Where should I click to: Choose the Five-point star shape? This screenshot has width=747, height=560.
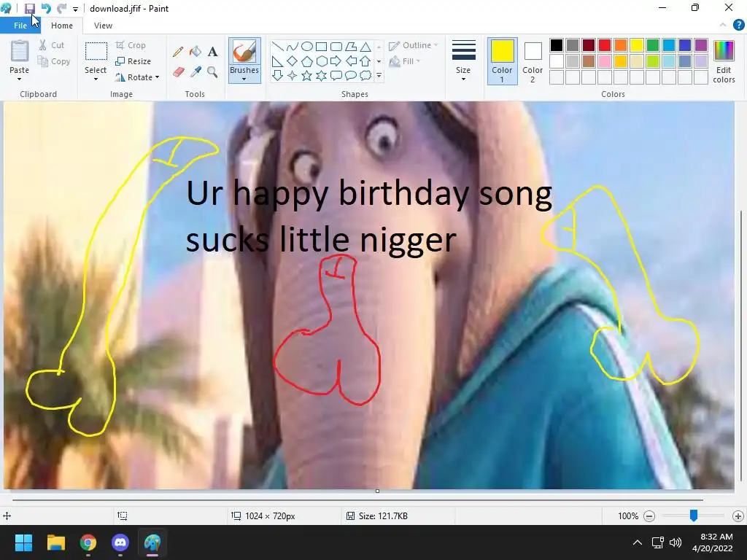[x=307, y=76]
